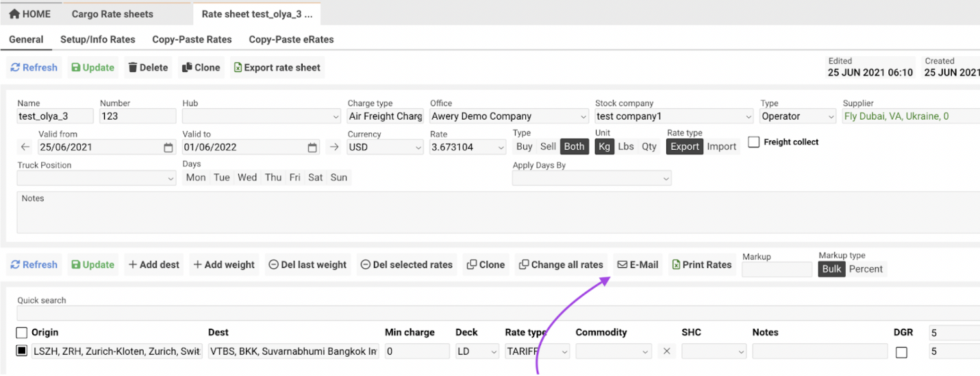Click Print Rates in the toolbar
This screenshot has height=376, width=980.
tap(701, 265)
